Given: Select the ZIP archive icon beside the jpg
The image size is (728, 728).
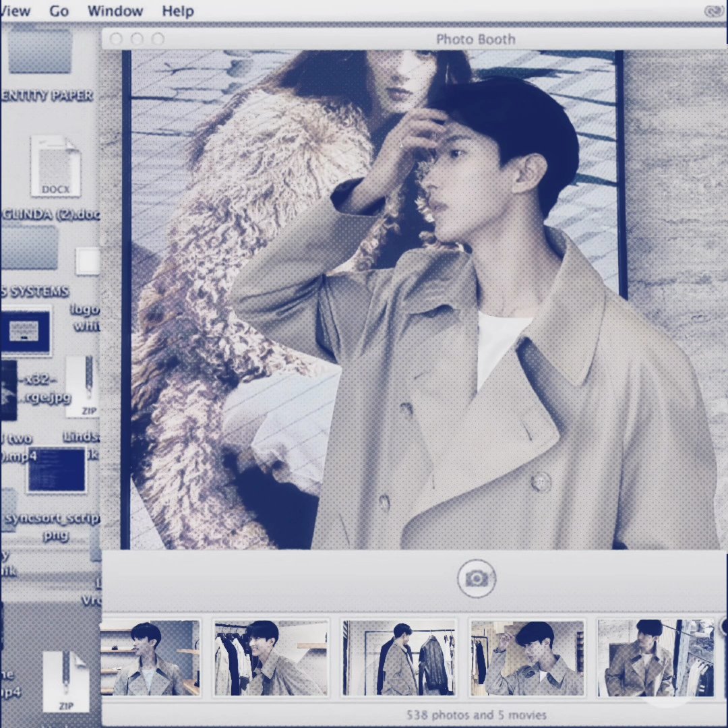Looking at the screenshot, I should [x=84, y=386].
